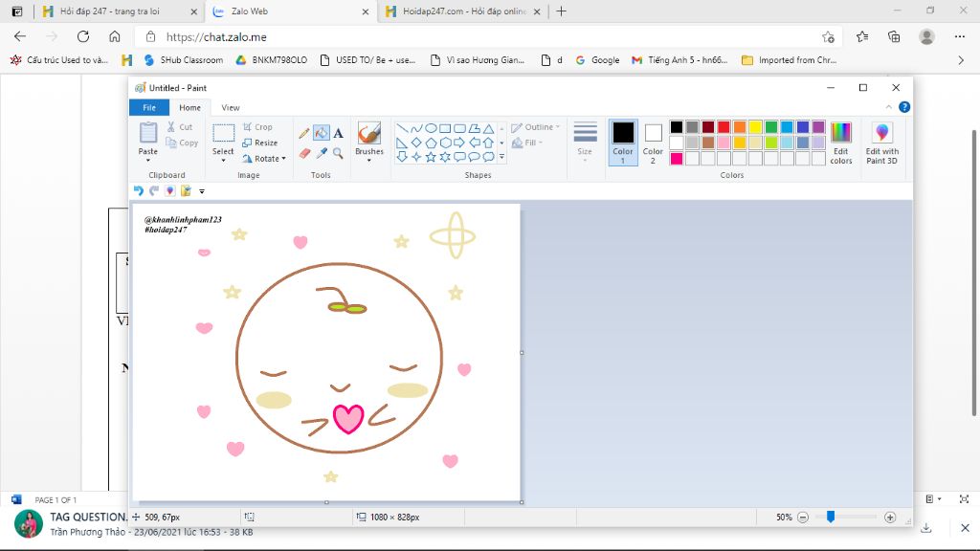Pick the Down arrow shape
Image resolution: width=980 pixels, height=551 pixels.
[x=402, y=157]
